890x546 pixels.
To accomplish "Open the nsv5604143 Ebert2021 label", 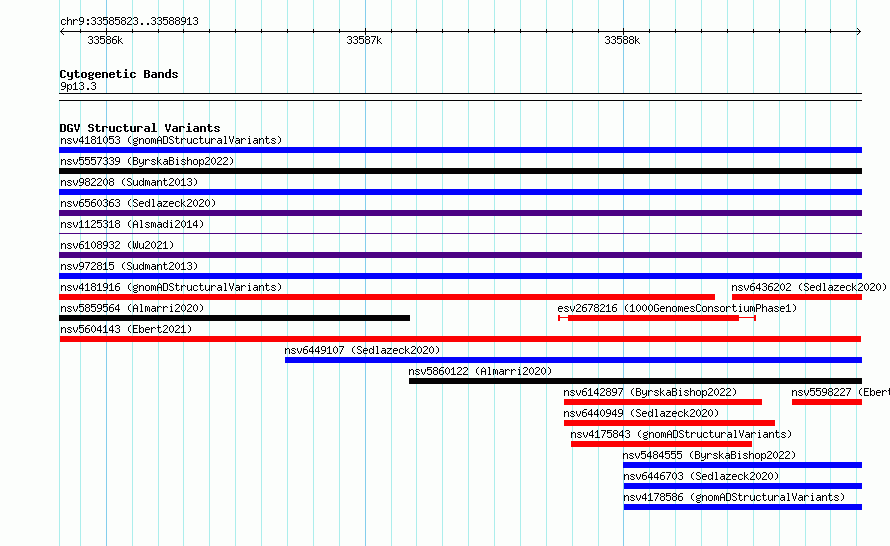I will tap(126, 329).
